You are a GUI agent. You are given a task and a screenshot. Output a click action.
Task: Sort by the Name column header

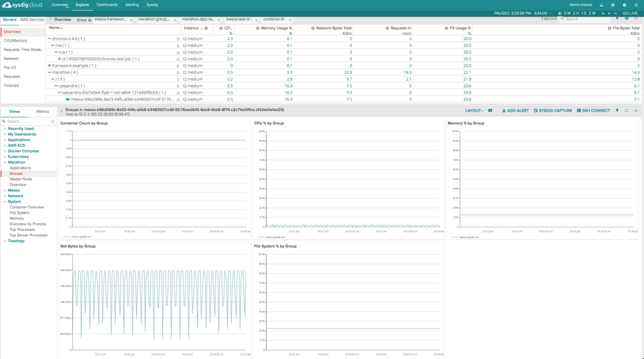click(x=55, y=28)
